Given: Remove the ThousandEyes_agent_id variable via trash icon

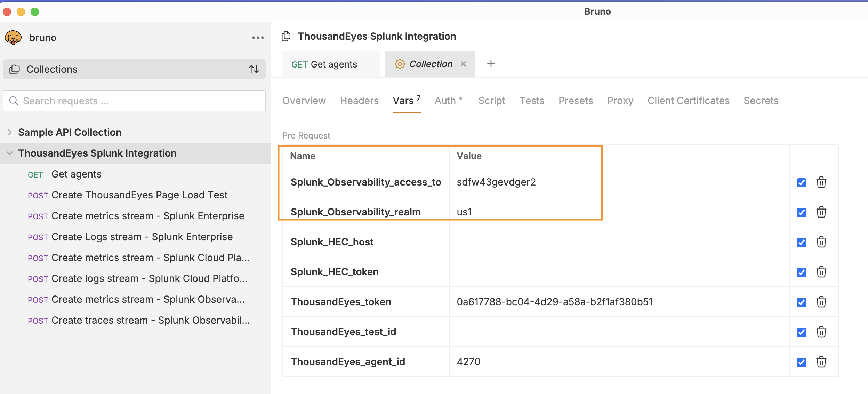Looking at the screenshot, I should pos(821,362).
